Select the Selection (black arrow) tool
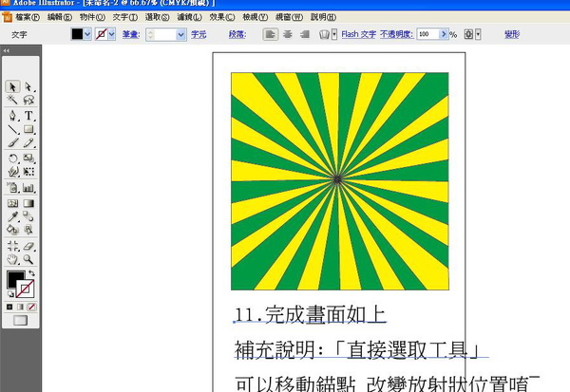Image resolution: width=570 pixels, height=392 pixels. point(12,86)
